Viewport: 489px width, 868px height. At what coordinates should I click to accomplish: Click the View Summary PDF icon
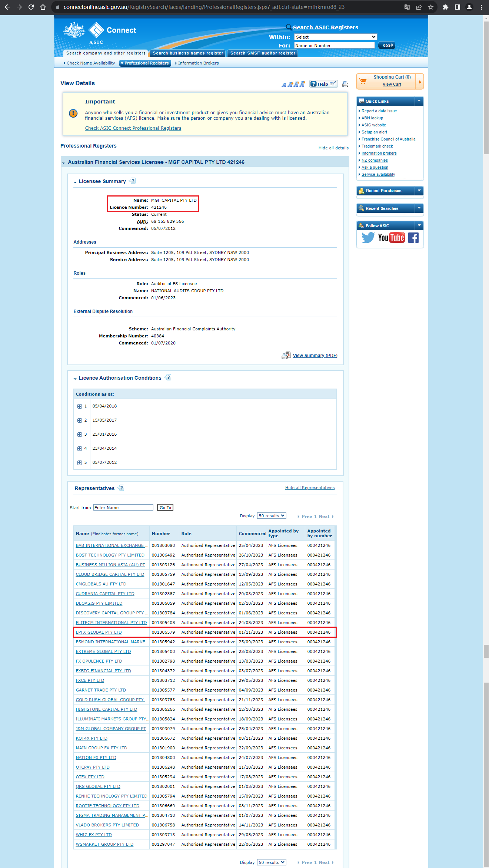point(286,356)
